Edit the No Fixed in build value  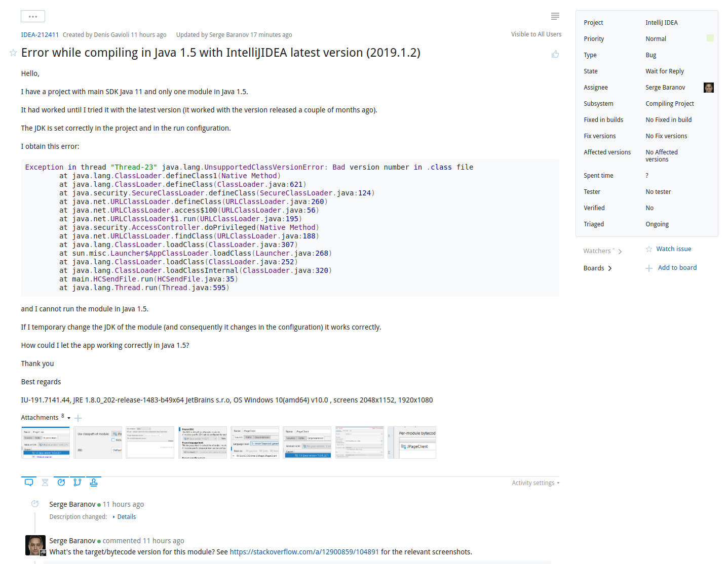tap(669, 120)
